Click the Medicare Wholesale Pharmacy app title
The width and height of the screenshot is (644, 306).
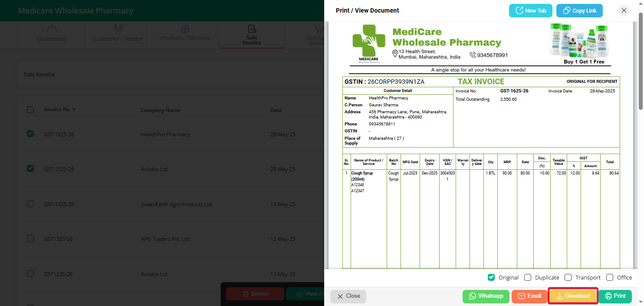[x=76, y=11]
